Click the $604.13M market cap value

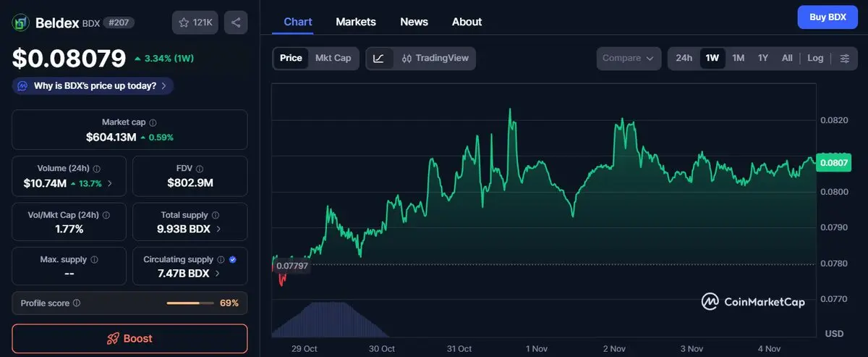click(111, 137)
